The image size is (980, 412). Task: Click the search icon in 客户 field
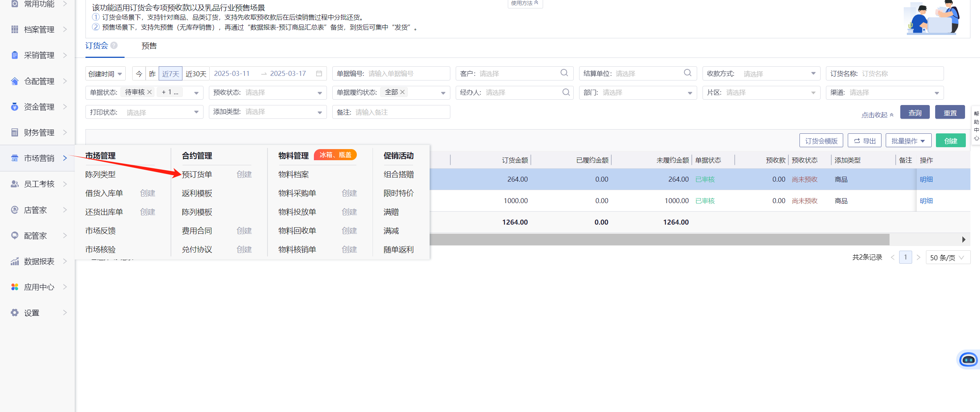(564, 73)
